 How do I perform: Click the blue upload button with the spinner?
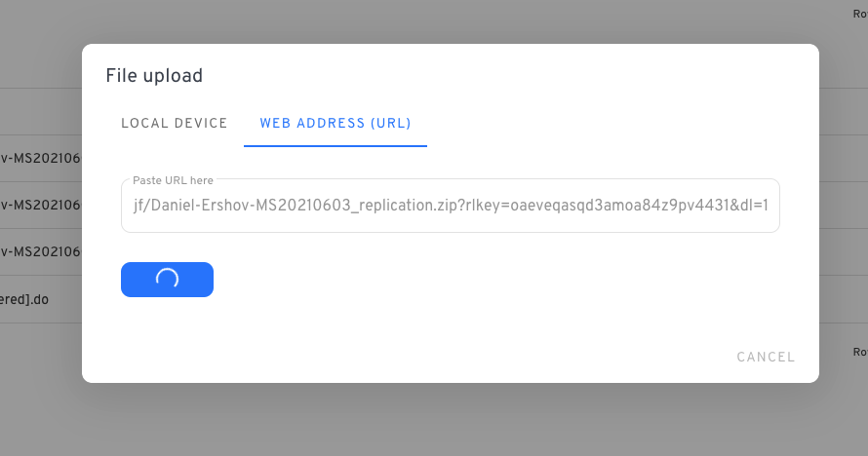click(167, 280)
